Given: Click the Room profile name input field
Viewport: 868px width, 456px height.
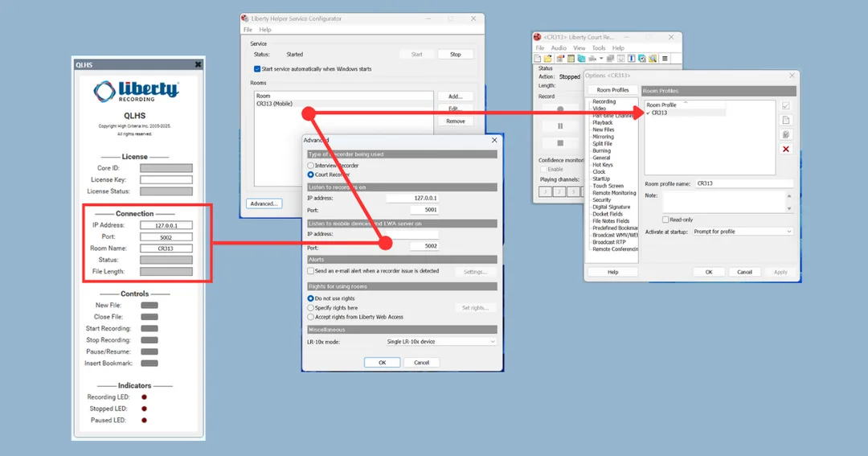Looking at the screenshot, I should click(743, 183).
